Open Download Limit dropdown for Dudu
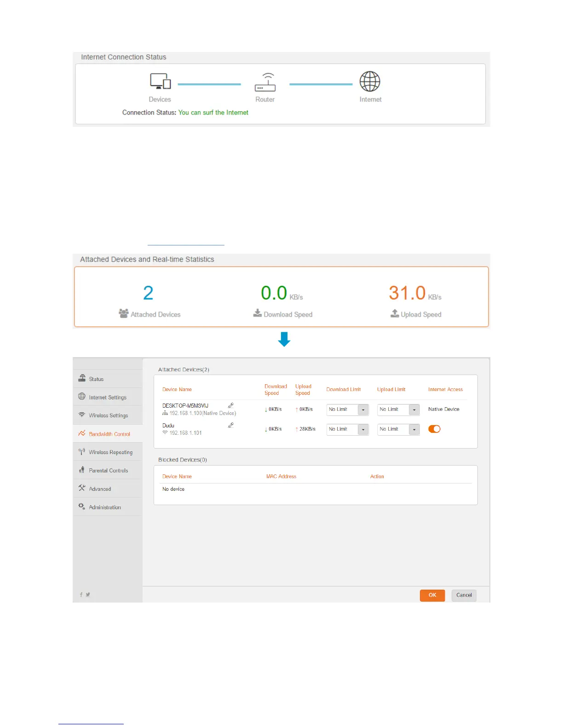Image resolution: width=563 pixels, height=728 pixels. click(348, 429)
